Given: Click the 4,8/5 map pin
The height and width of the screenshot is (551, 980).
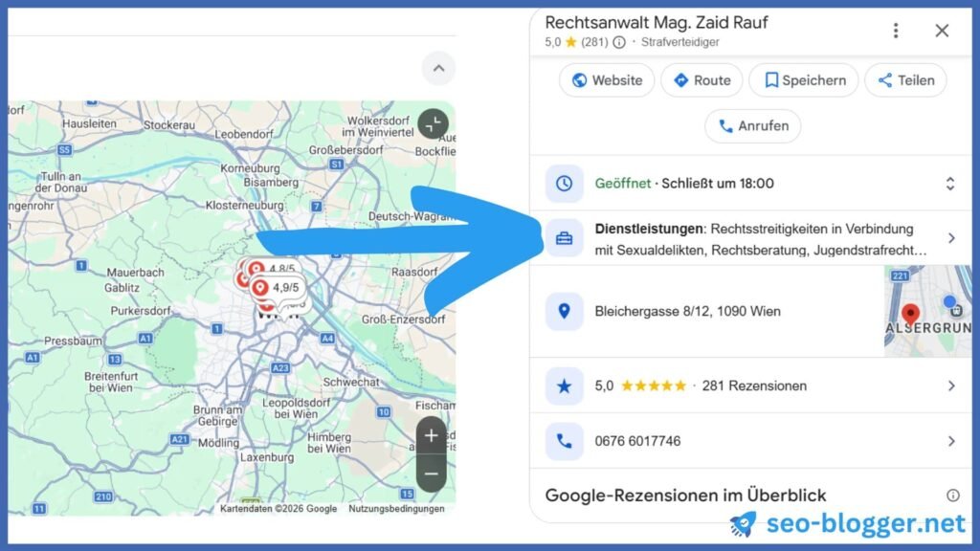Looking at the screenshot, I should tap(273, 269).
